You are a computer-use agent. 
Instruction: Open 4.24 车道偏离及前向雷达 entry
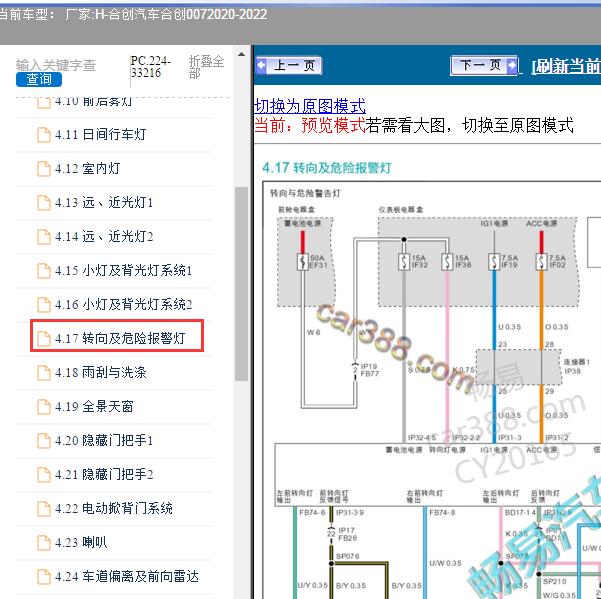point(127,576)
